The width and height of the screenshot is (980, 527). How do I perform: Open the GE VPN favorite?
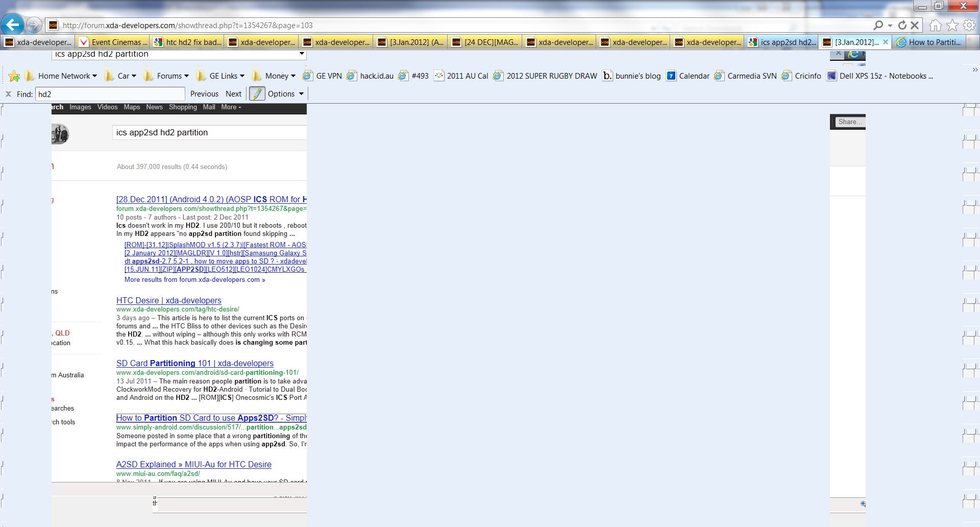click(322, 76)
